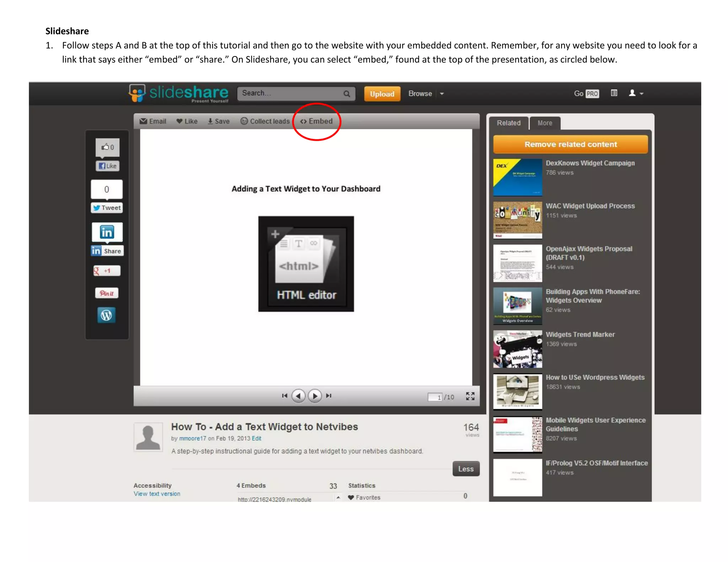728x562 pixels.
Task: Click Remove related content button
Action: 571,144
